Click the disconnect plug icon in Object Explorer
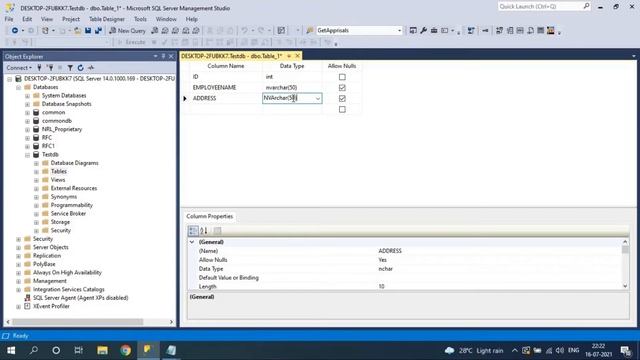The width and height of the screenshot is (640, 360). pyautogui.click(x=50, y=68)
